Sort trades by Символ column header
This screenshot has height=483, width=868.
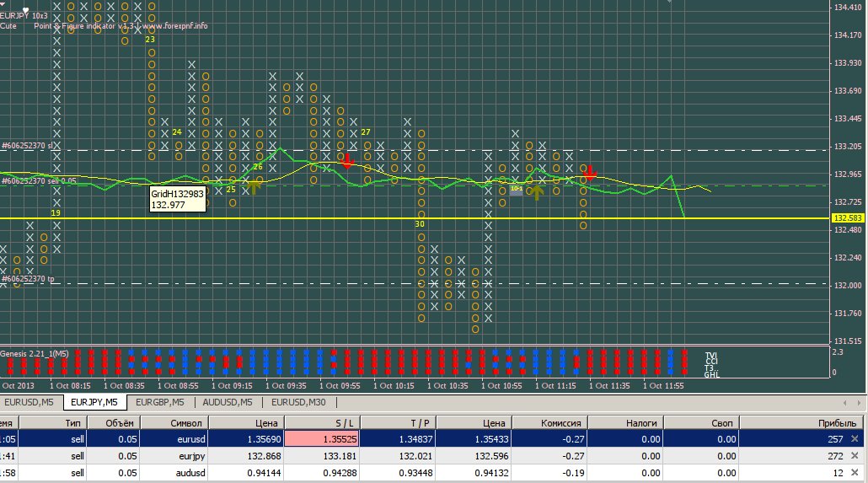coord(174,422)
